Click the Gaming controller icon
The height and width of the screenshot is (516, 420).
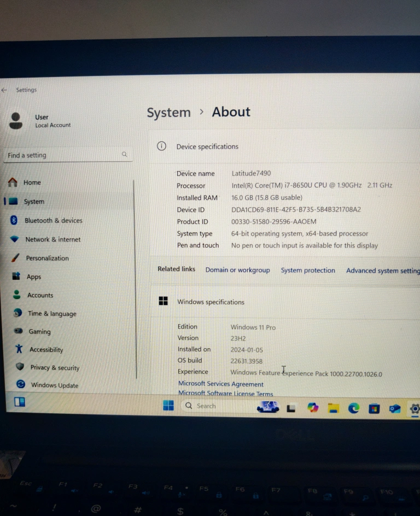[x=19, y=331]
